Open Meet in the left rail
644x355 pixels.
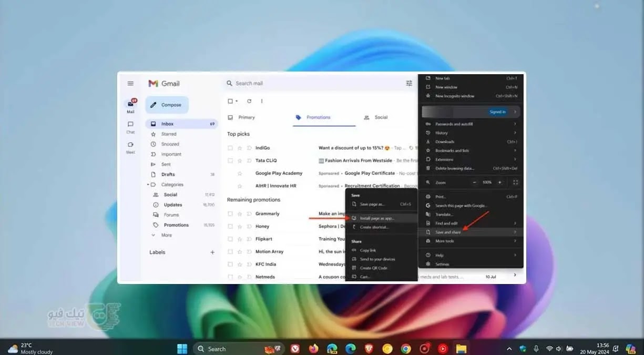[130, 147]
